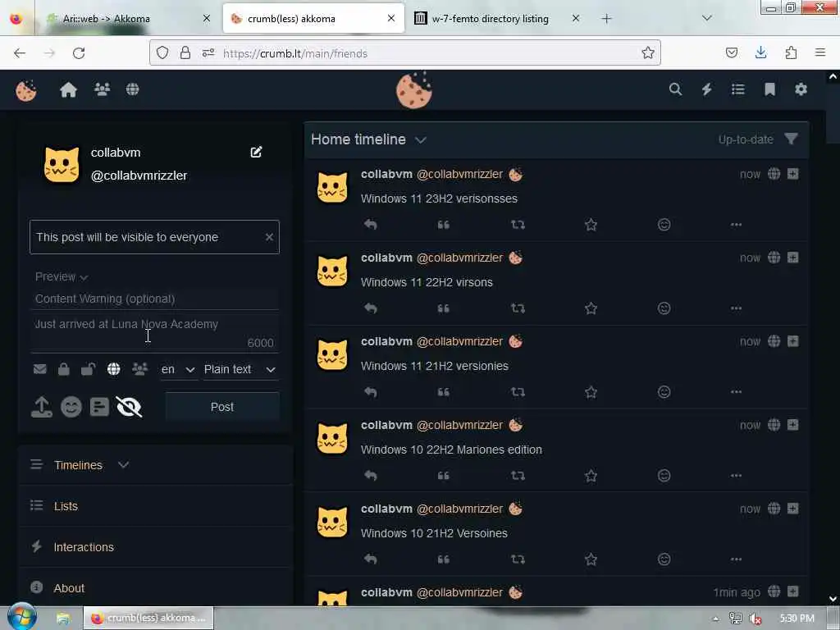Viewport: 840px width, 630px height.
Task: Upload a media attachment to the post
Action: (41, 407)
